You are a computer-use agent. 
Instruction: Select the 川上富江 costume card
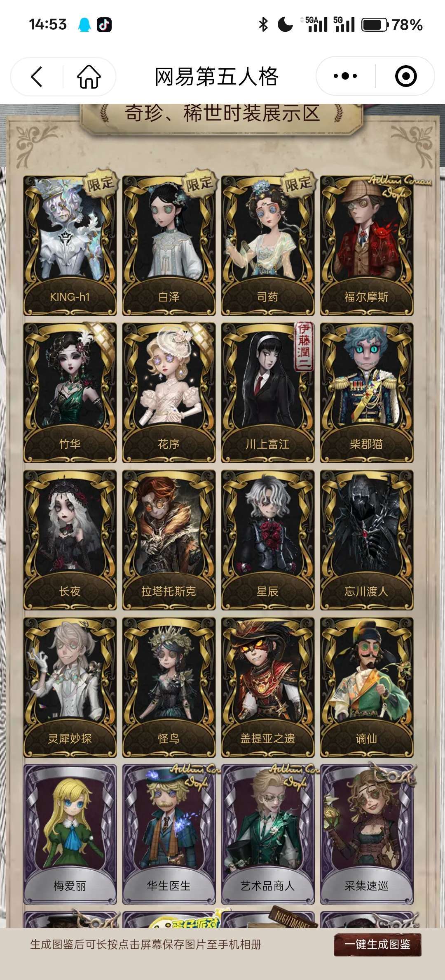pyautogui.click(x=268, y=393)
